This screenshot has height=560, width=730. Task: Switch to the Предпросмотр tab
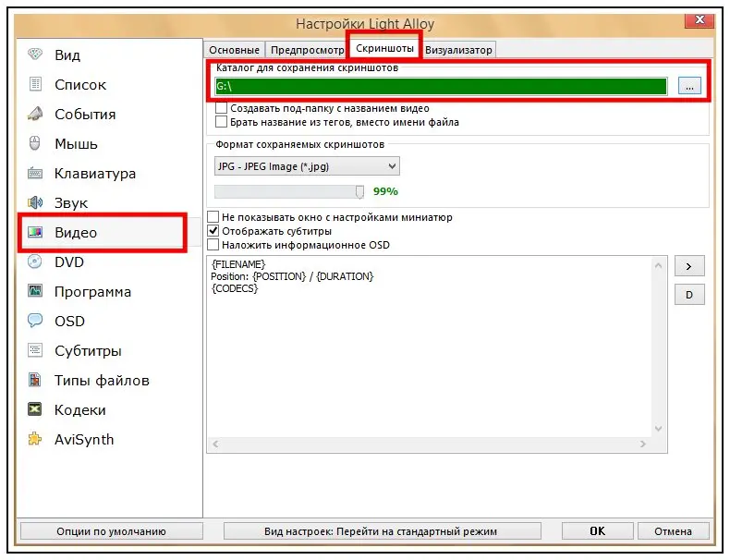click(307, 50)
